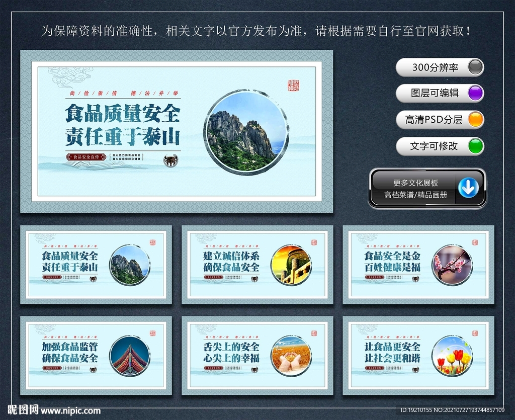The height and width of the screenshot is (420, 515).
Task: Open the 让食品更安全 让社会更和谐 thumbnail
Action: (x=418, y=356)
